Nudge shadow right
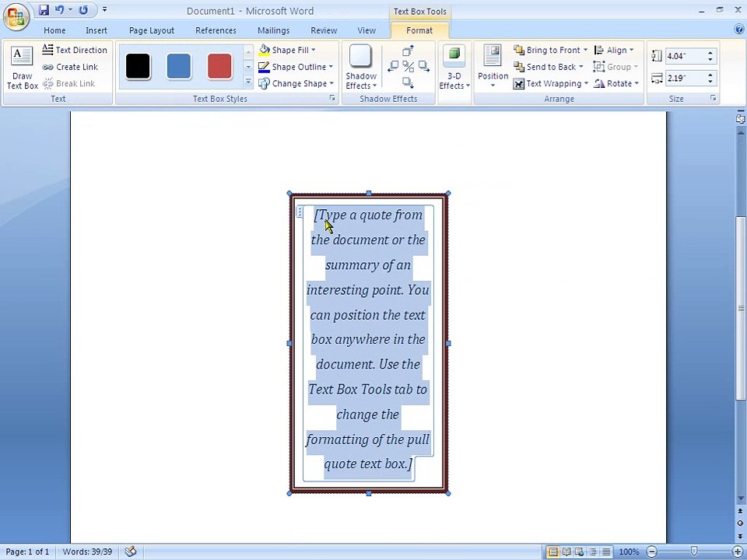Screen dimensions: 747x560 pos(423,66)
